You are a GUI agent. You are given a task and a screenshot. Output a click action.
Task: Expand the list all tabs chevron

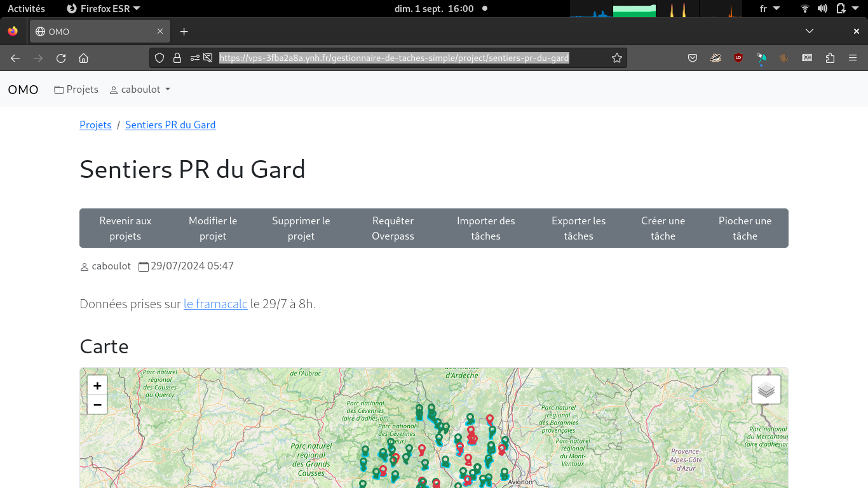click(x=809, y=31)
